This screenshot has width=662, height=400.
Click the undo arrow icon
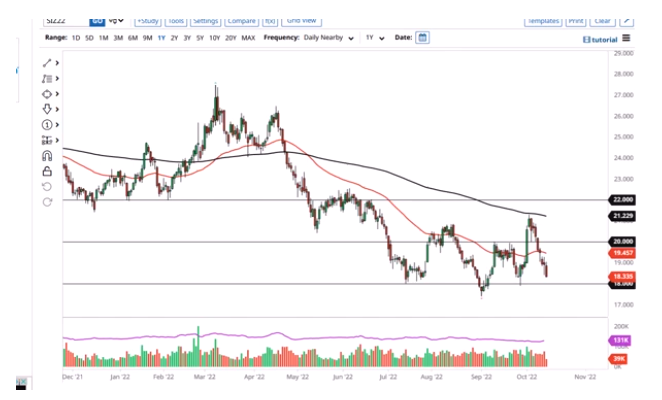(x=47, y=187)
